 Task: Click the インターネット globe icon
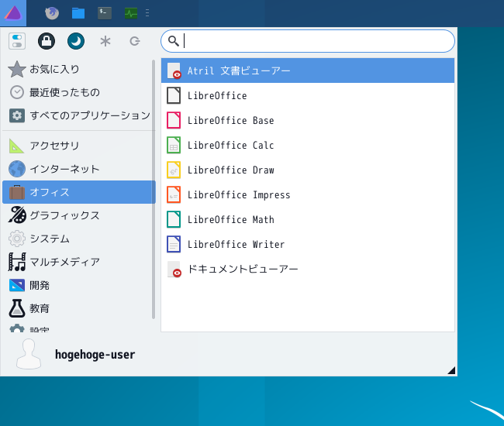click(17, 169)
